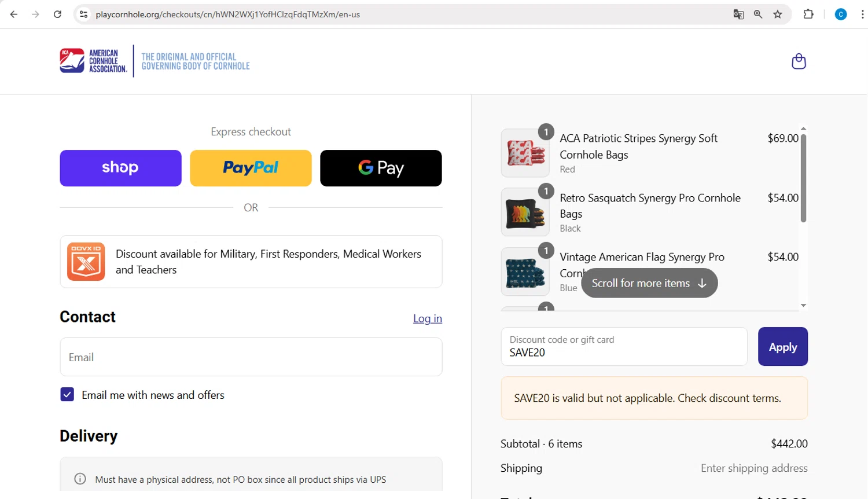868x499 pixels.
Task: Click the browser back arrow
Action: tap(14, 14)
